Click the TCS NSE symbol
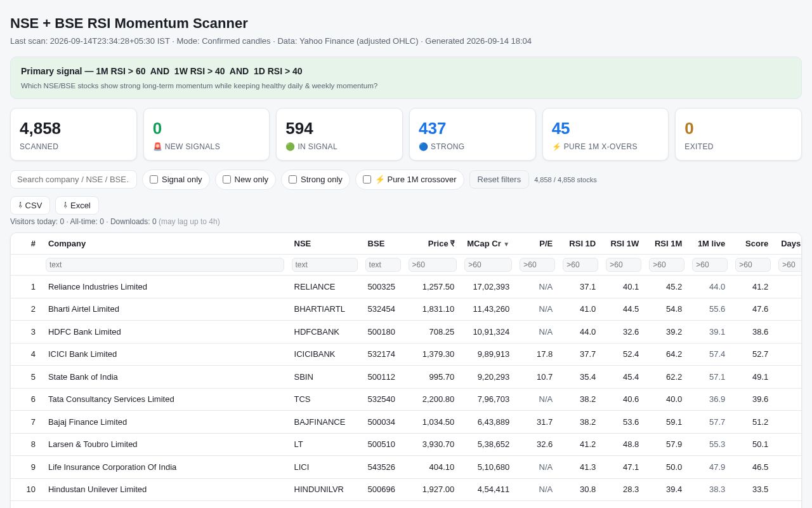 point(302,399)
